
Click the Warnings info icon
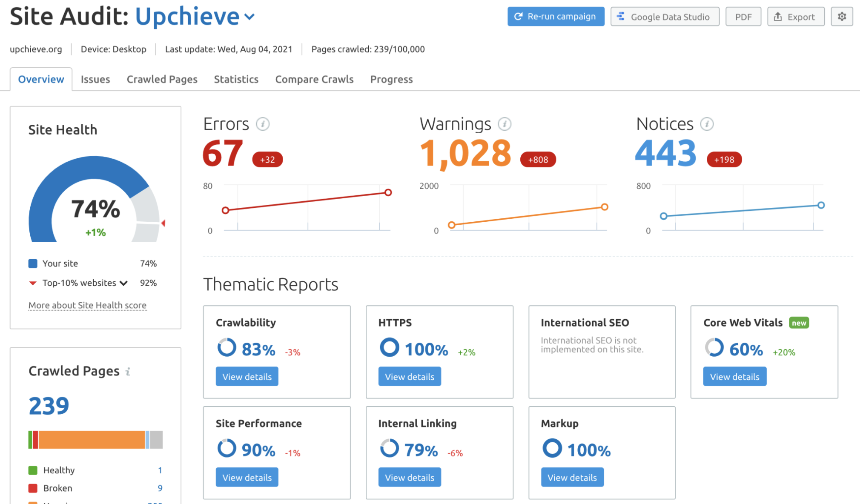tap(505, 124)
